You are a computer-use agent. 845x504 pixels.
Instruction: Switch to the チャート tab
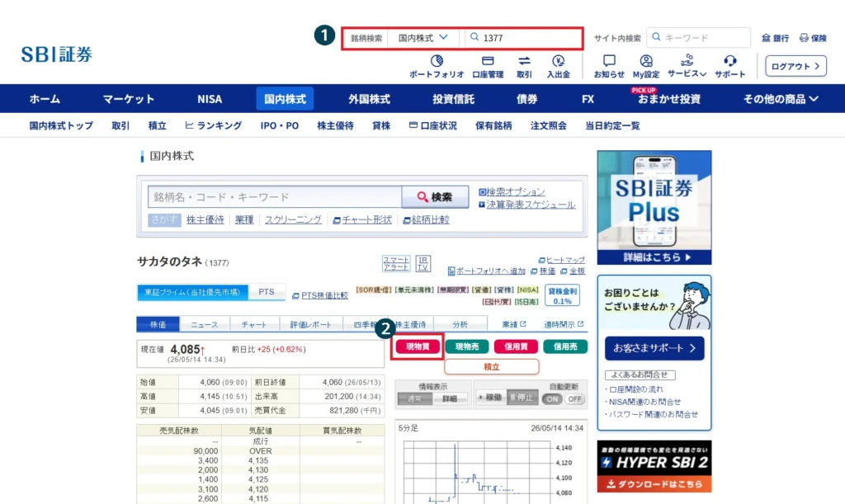(254, 324)
